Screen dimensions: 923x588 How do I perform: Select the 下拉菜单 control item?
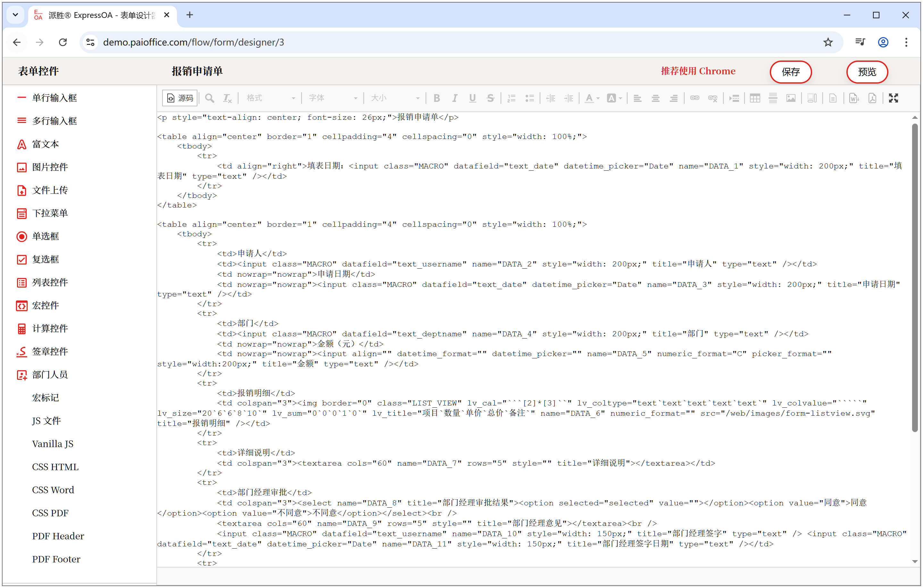coord(49,213)
